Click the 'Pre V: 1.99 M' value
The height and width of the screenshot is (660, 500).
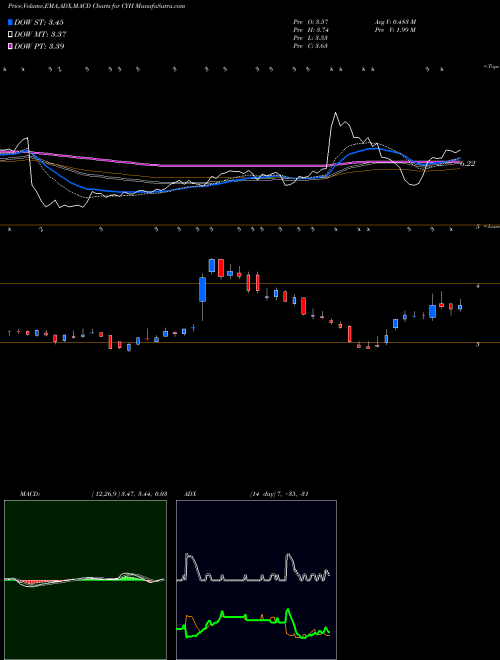tap(395, 30)
